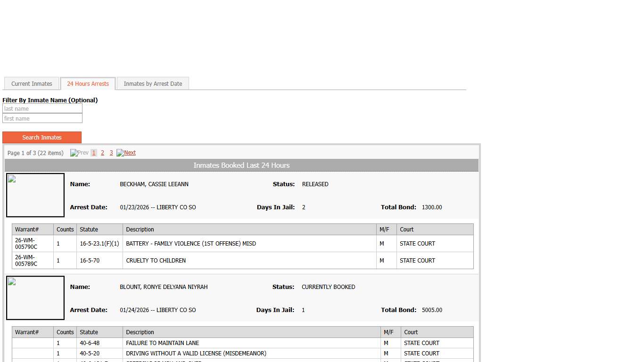Focus the first name filter field

click(x=42, y=119)
